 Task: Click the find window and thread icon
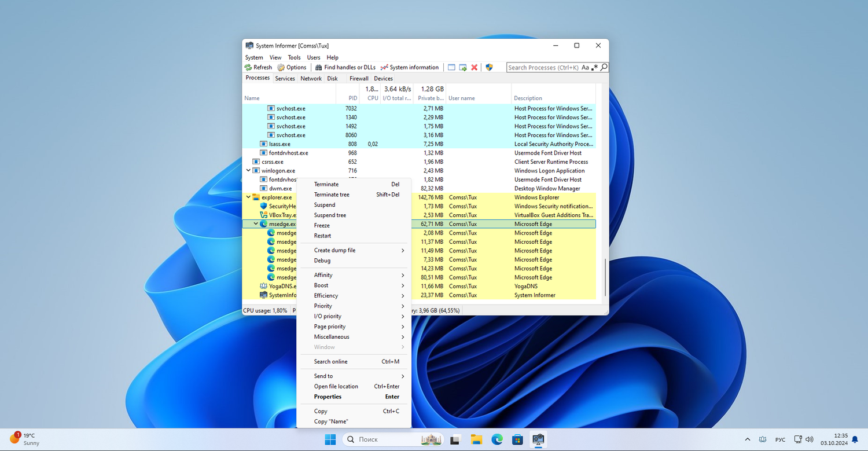(463, 67)
